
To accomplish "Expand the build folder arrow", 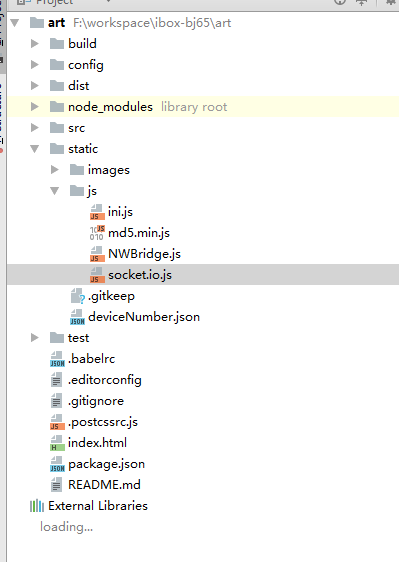I will 35,44.
